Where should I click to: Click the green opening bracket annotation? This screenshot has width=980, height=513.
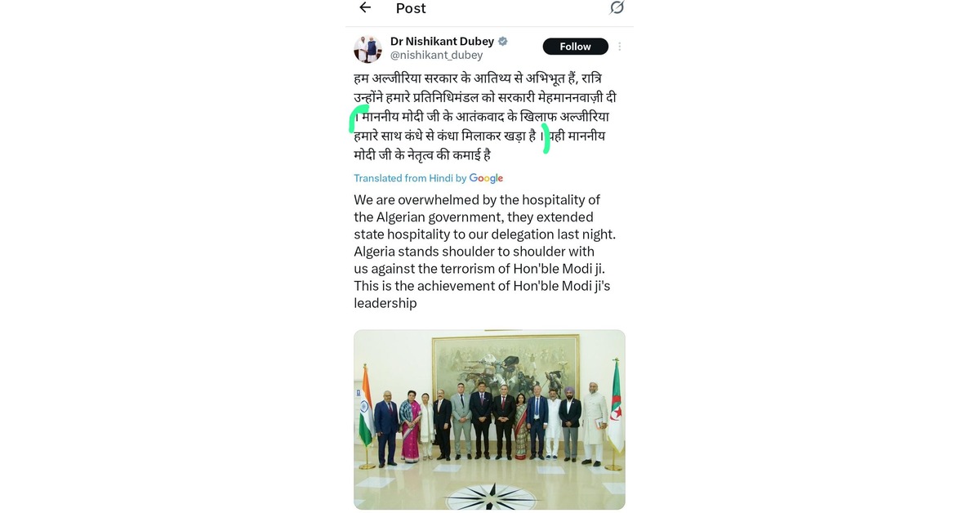357,118
